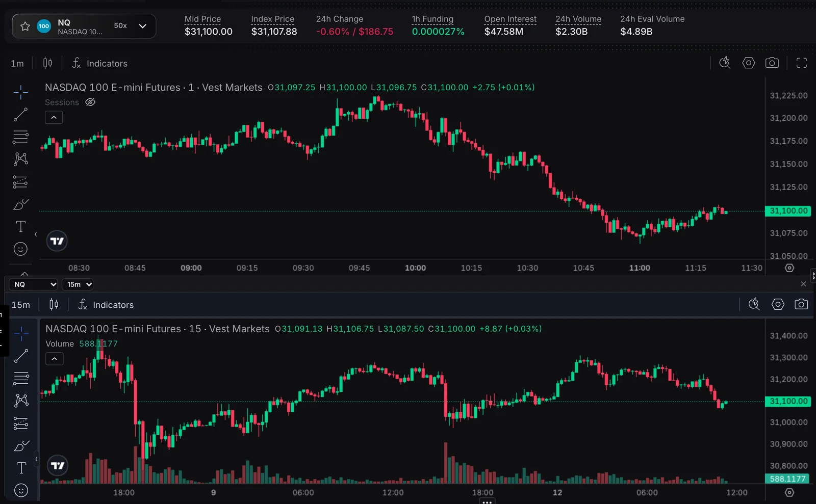The image size is (816, 504).
Task: Select trend line tool in top chart
Action: click(20, 115)
